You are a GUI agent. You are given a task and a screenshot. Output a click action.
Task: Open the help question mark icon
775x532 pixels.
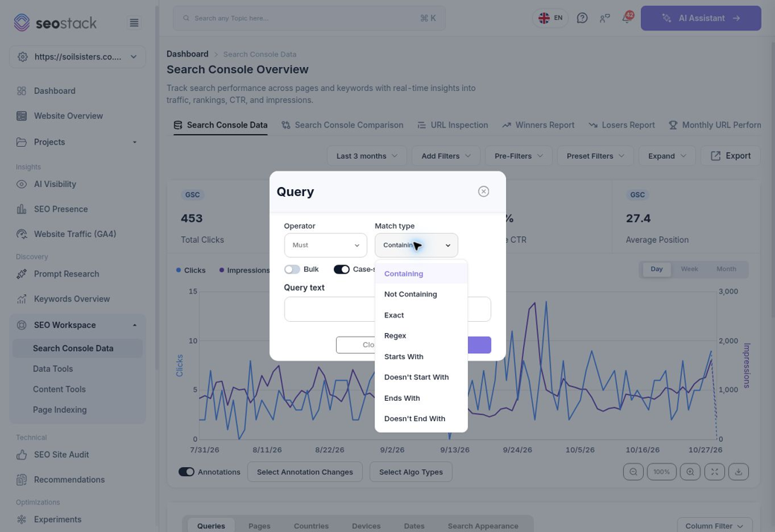click(582, 19)
